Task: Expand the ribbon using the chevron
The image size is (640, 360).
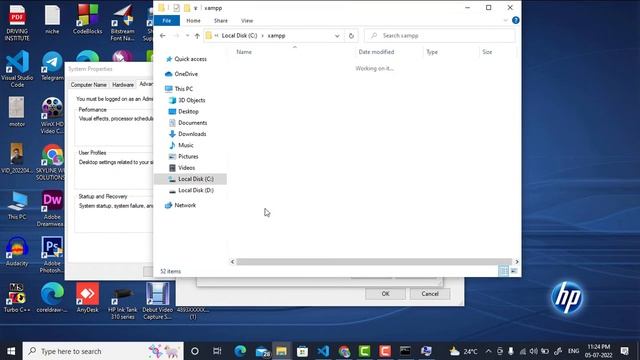Action: tap(505, 20)
